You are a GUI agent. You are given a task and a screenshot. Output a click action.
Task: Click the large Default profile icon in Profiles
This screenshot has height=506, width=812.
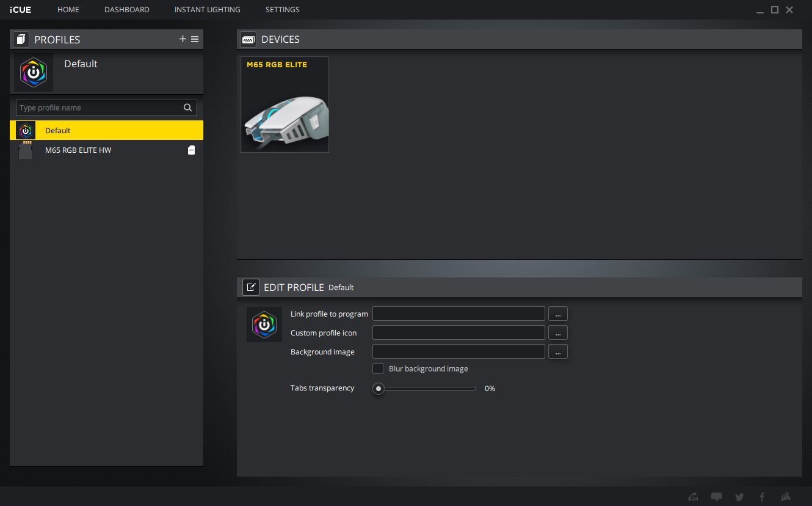pyautogui.click(x=34, y=73)
